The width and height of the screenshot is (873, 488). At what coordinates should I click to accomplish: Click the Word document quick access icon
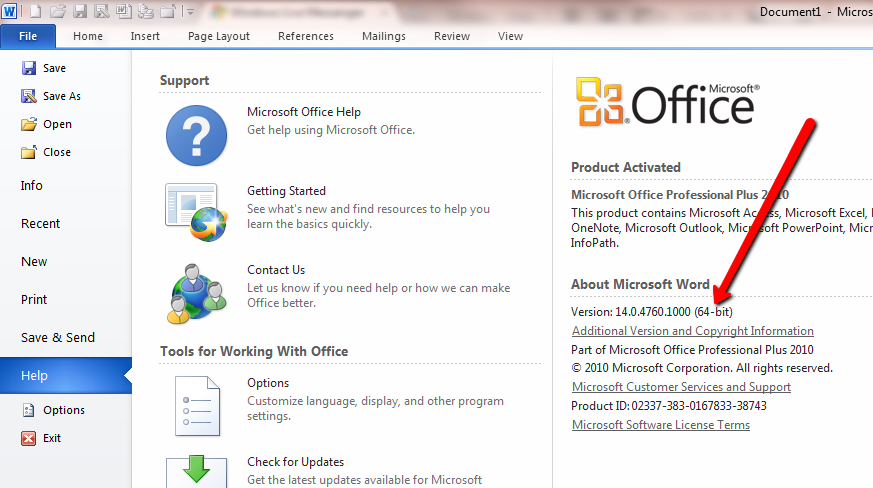click(123, 11)
